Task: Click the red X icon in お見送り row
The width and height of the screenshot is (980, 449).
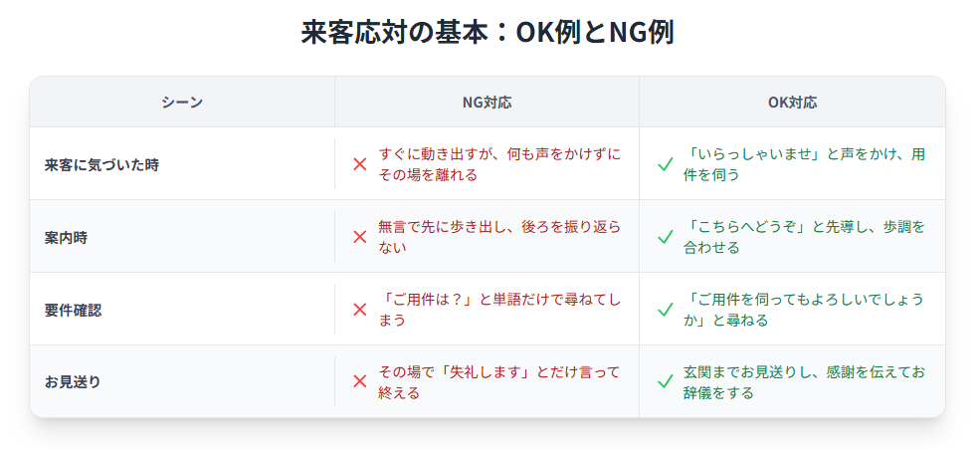Action: (359, 381)
